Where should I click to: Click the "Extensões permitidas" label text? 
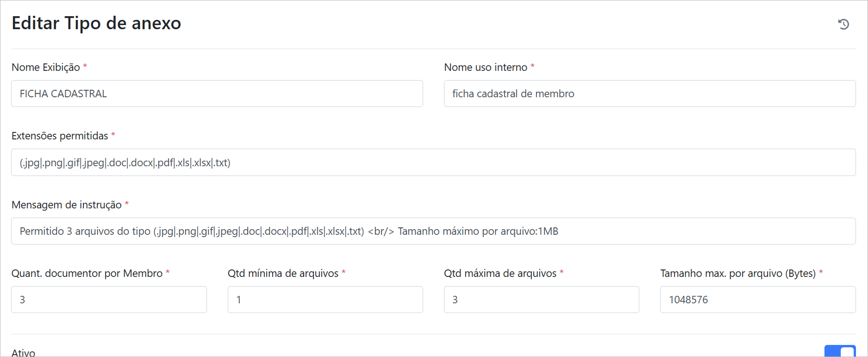click(60, 136)
